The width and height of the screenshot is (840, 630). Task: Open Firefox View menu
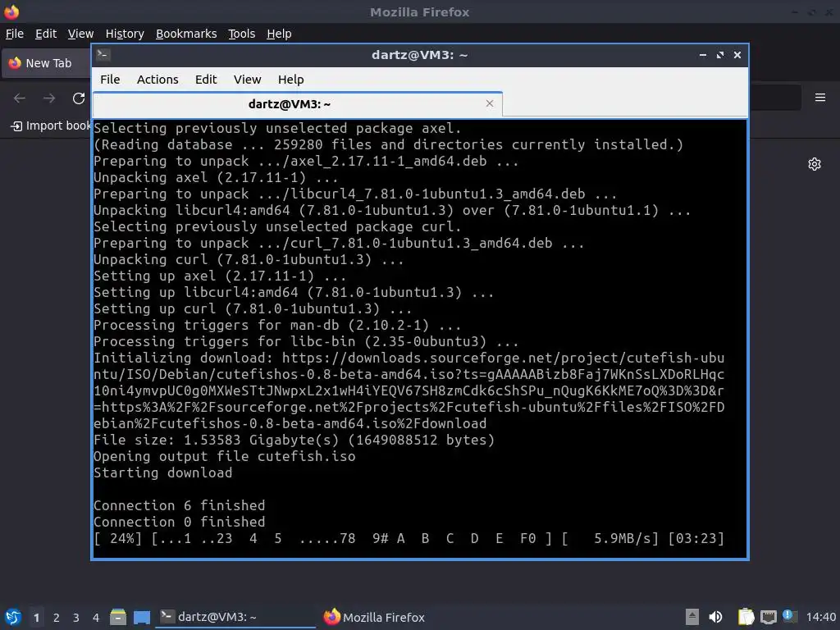tap(80, 34)
